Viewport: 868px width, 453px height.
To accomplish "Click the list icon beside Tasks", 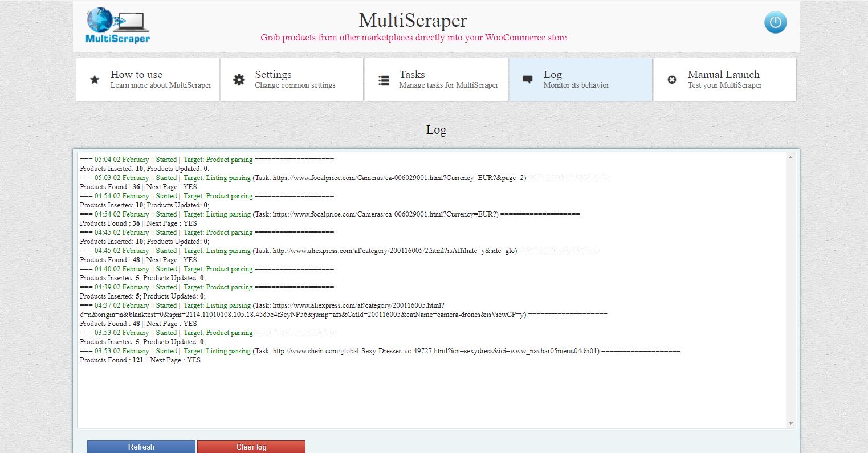I will click(384, 80).
